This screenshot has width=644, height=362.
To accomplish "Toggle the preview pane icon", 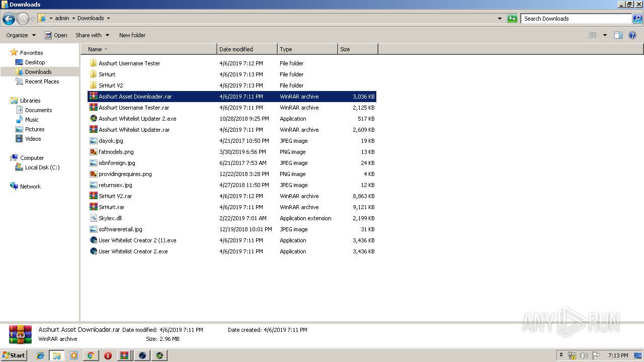I will click(618, 35).
